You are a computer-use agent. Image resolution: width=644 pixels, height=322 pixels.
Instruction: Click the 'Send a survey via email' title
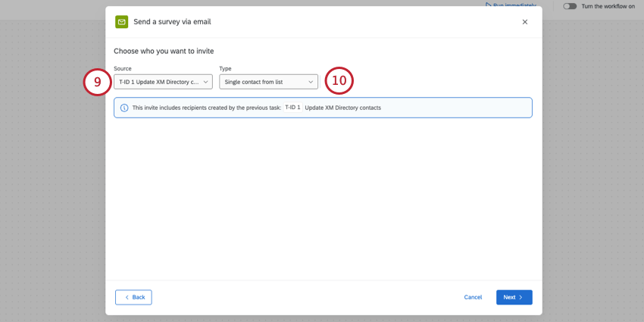coord(172,22)
